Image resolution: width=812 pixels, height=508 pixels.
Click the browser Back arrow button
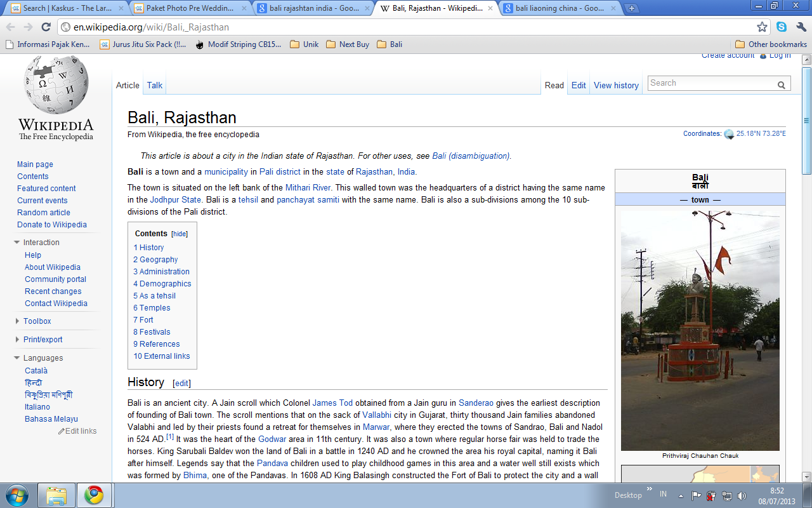pos(11,27)
